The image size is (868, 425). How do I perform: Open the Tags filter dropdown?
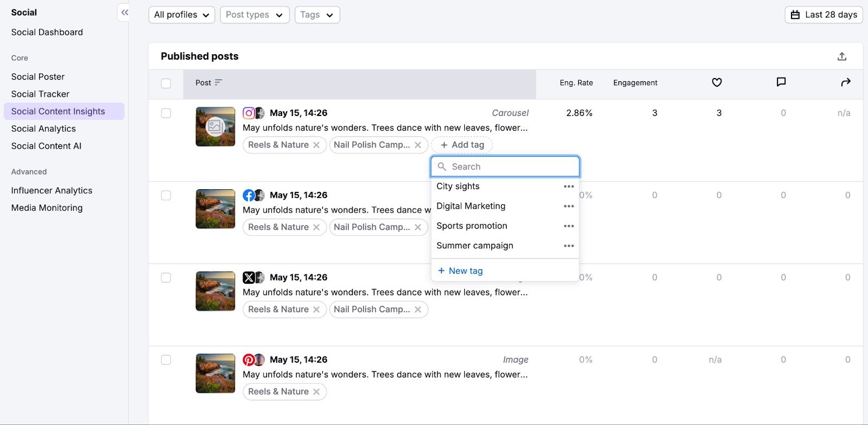point(317,15)
